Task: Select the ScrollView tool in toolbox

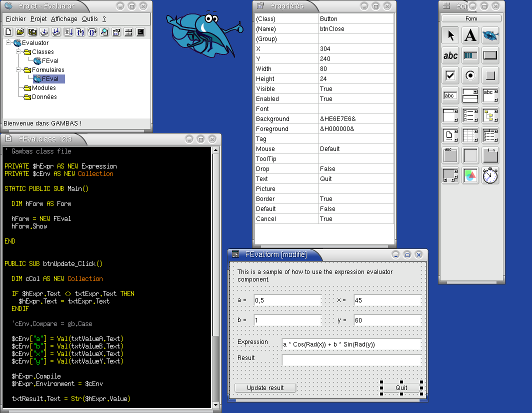Action: [450, 175]
